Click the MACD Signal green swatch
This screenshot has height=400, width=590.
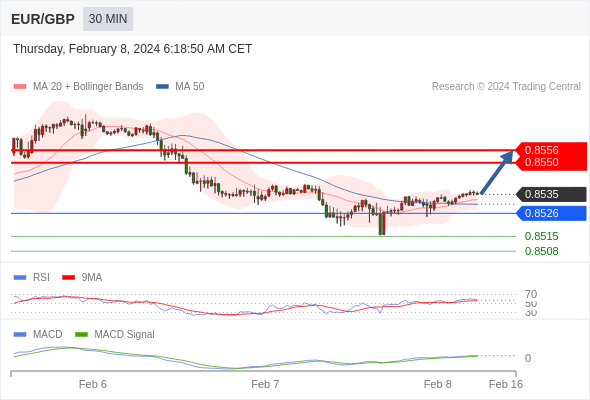[x=81, y=335]
